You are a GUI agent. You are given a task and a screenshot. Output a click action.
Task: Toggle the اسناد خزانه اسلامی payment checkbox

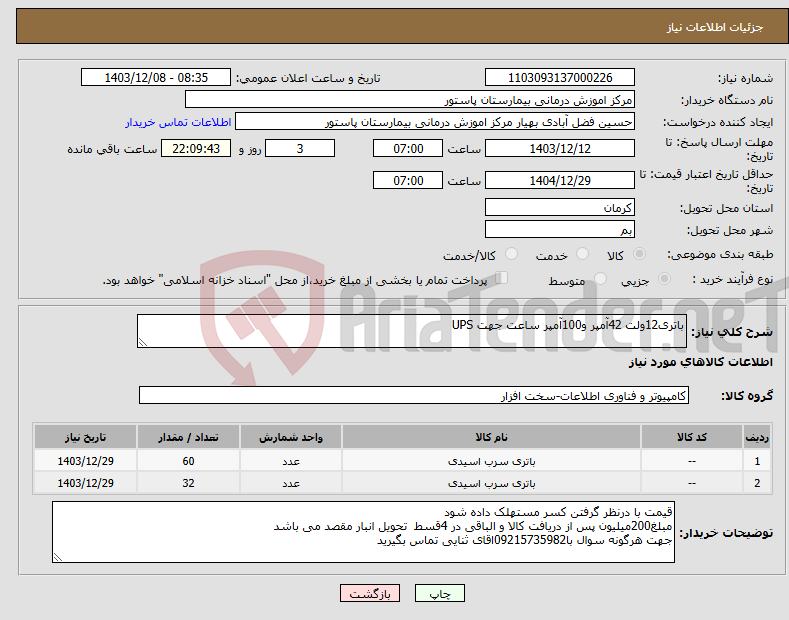[x=502, y=278]
